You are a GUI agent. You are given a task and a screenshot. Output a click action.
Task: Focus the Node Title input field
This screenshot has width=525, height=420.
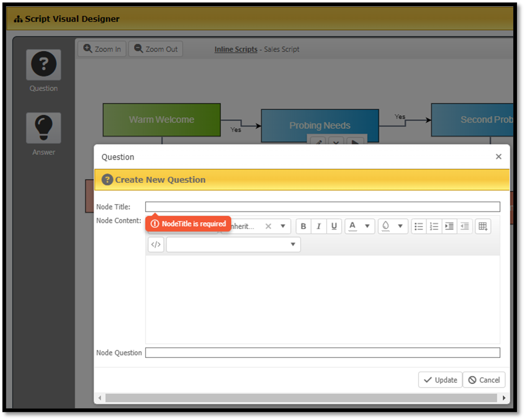pyautogui.click(x=323, y=207)
